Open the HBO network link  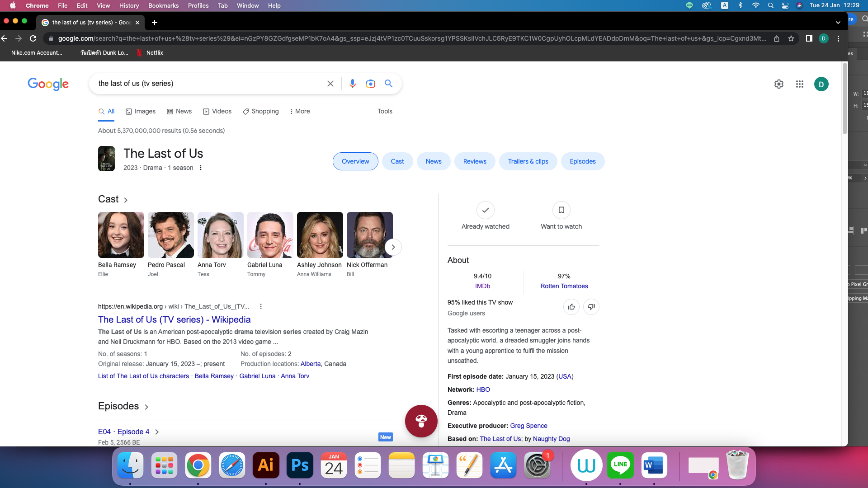483,389
